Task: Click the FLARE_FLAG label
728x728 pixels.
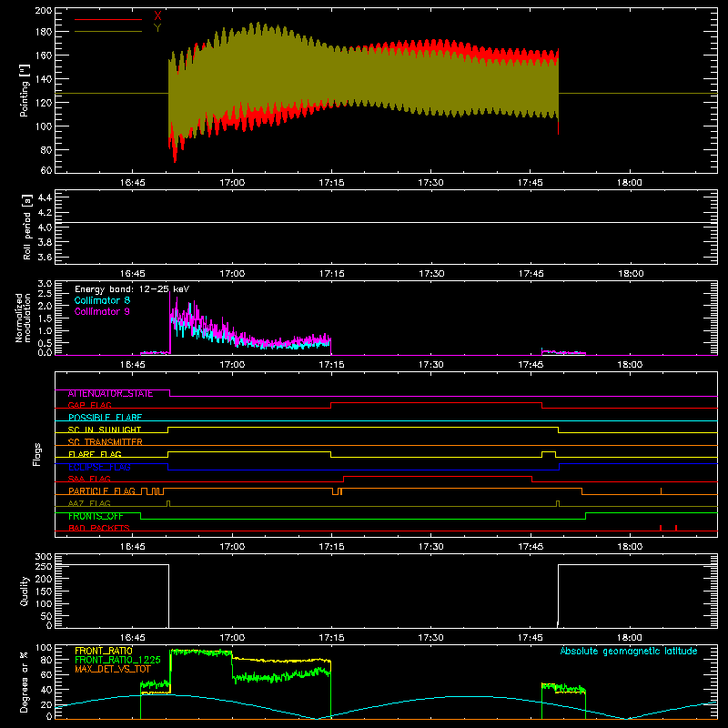Action: [x=95, y=454]
